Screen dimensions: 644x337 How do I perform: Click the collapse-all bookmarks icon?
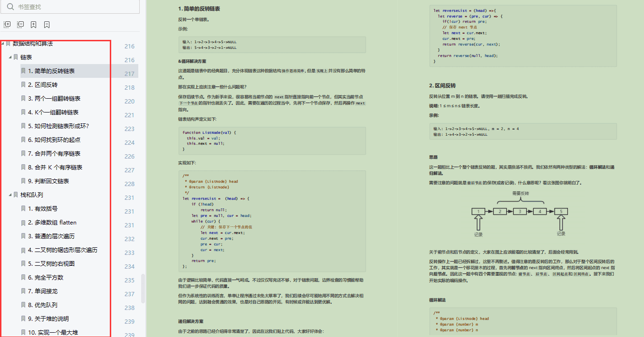pyautogui.click(x=20, y=25)
